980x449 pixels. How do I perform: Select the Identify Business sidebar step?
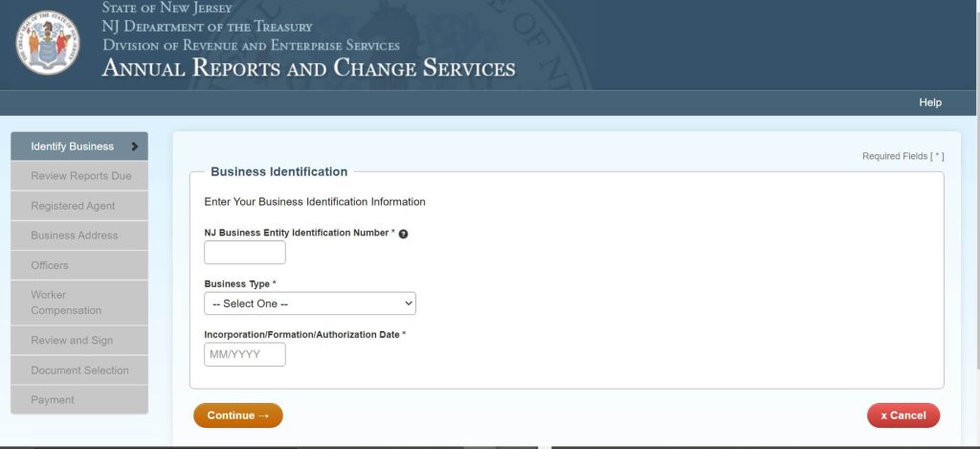point(73,146)
